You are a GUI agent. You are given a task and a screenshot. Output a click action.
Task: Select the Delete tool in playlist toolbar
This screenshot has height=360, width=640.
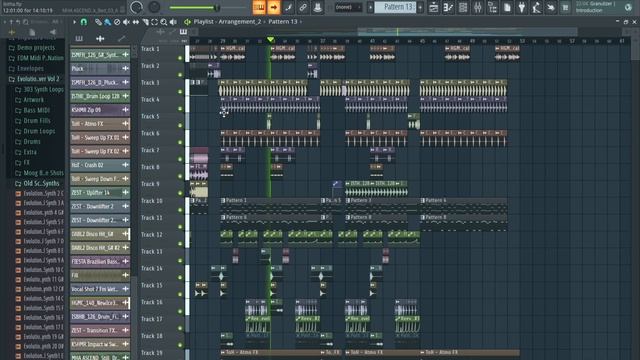(x=117, y=22)
